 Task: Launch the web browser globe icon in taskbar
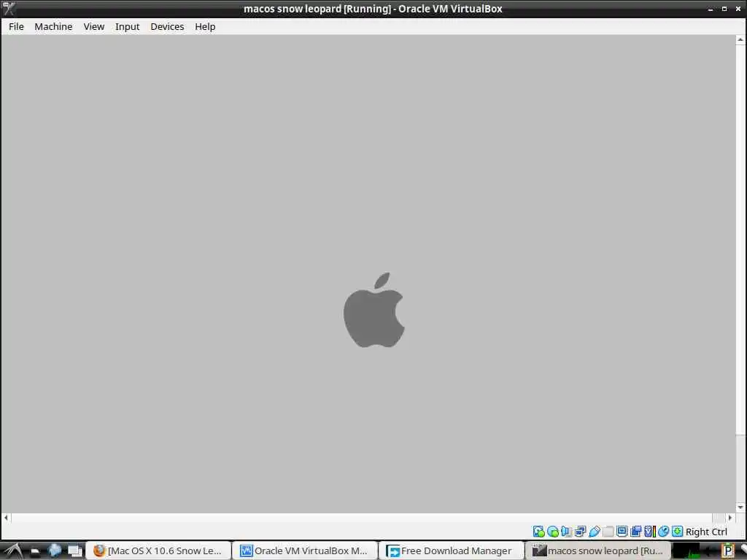tap(55, 551)
